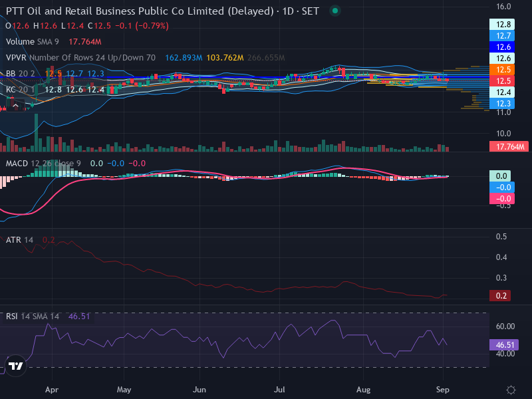Select the ATR 14 indicator label

[19, 240]
